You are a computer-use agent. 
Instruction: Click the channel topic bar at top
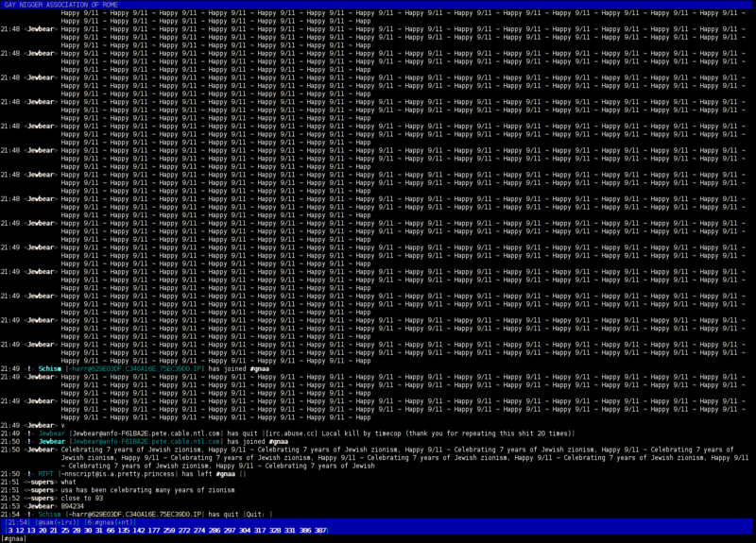(x=378, y=4)
